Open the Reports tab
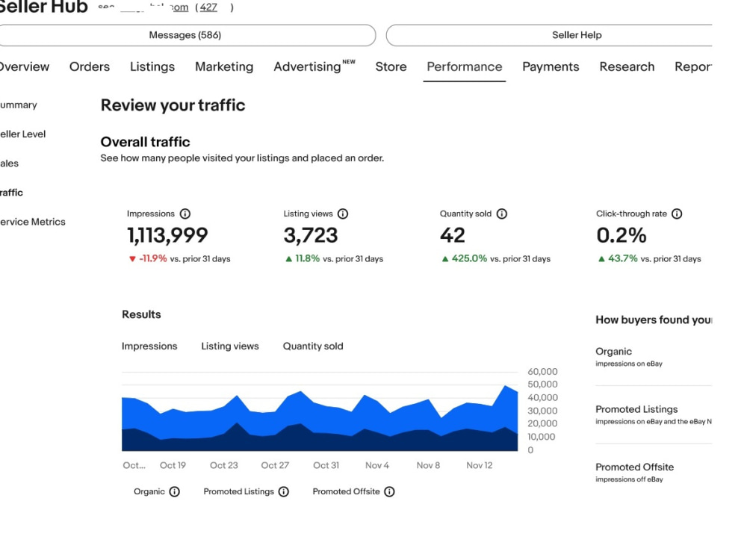 point(693,66)
